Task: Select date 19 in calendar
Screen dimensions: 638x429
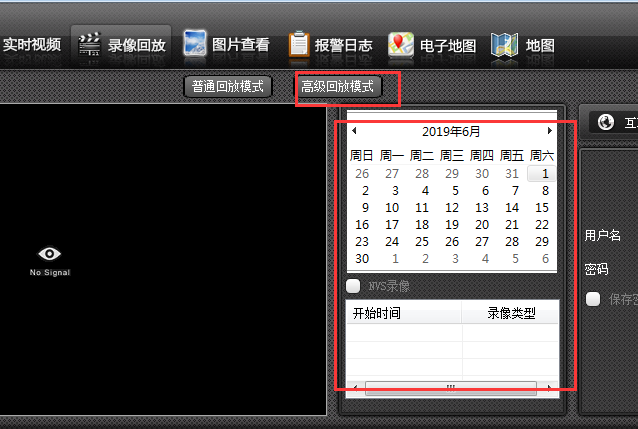Action: 452,225
